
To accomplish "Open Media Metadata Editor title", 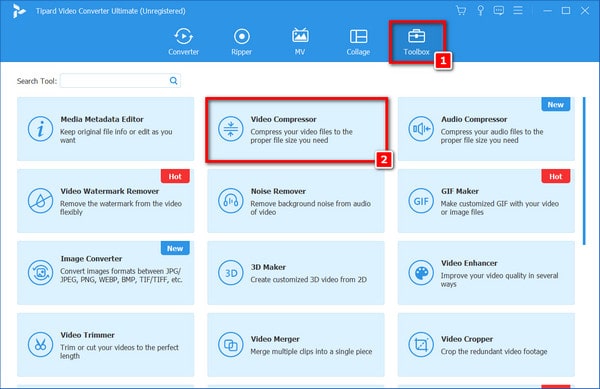I will 102,119.
